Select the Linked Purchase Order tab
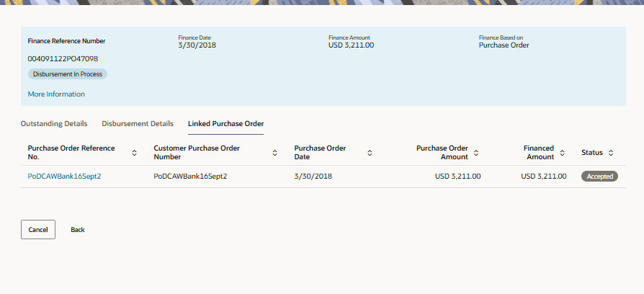Viewport: 644px width, 294px height. (x=225, y=124)
